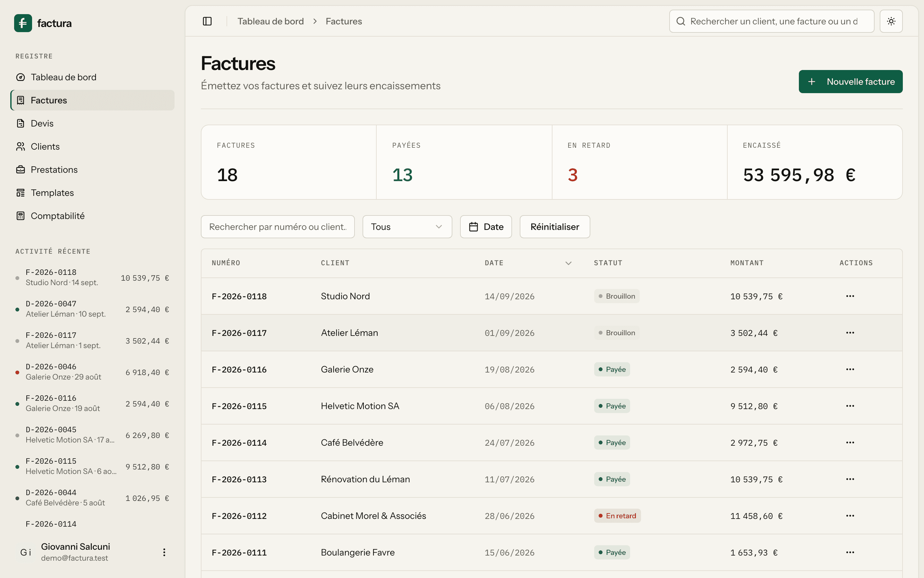Open actions menu for F-2026-0115
Viewport: 924px width, 578px height.
click(x=850, y=406)
